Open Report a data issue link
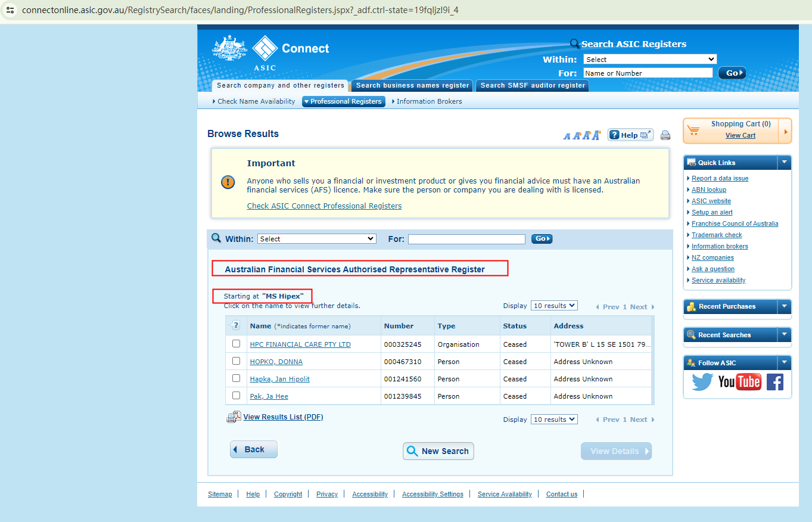The image size is (812, 522). click(720, 178)
